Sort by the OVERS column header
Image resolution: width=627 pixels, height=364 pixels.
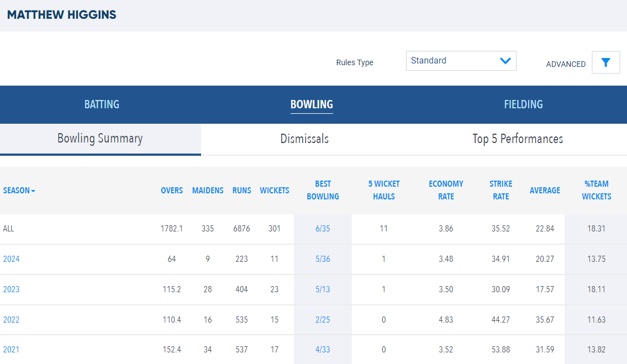[x=172, y=191]
